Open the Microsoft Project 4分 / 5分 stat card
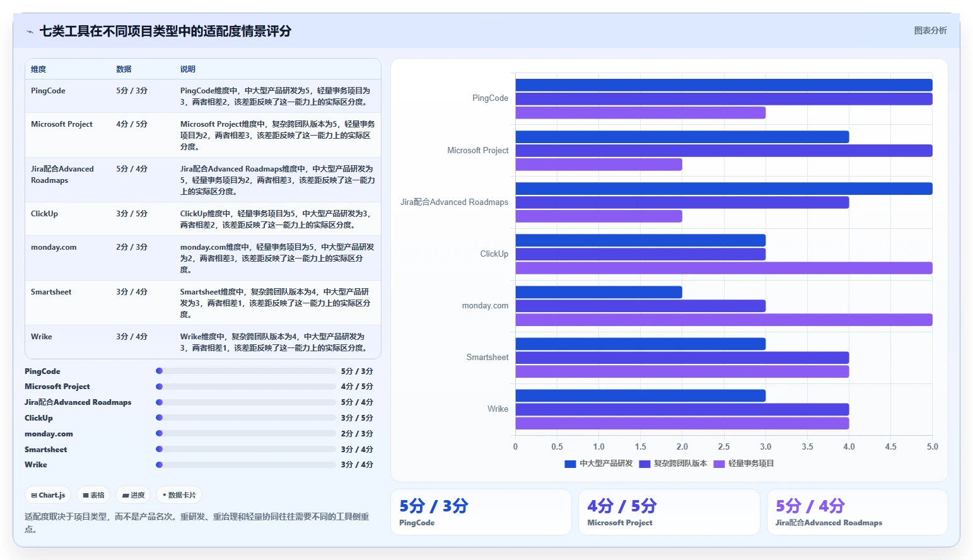 pos(669,512)
